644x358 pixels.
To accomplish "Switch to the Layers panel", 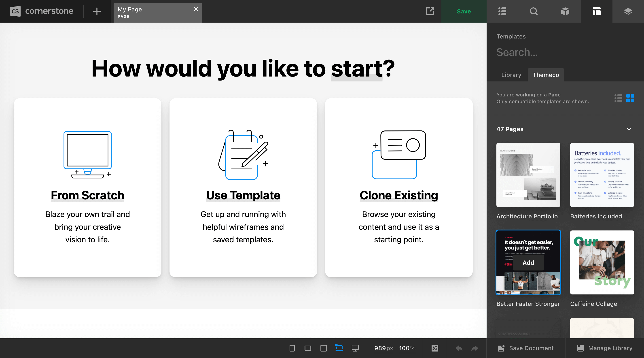I will (628, 11).
